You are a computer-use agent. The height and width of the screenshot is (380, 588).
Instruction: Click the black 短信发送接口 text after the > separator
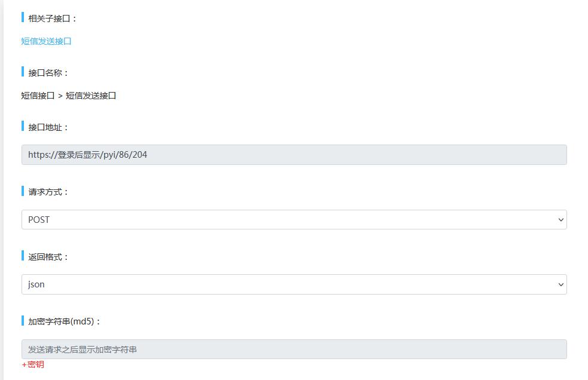tap(91, 96)
